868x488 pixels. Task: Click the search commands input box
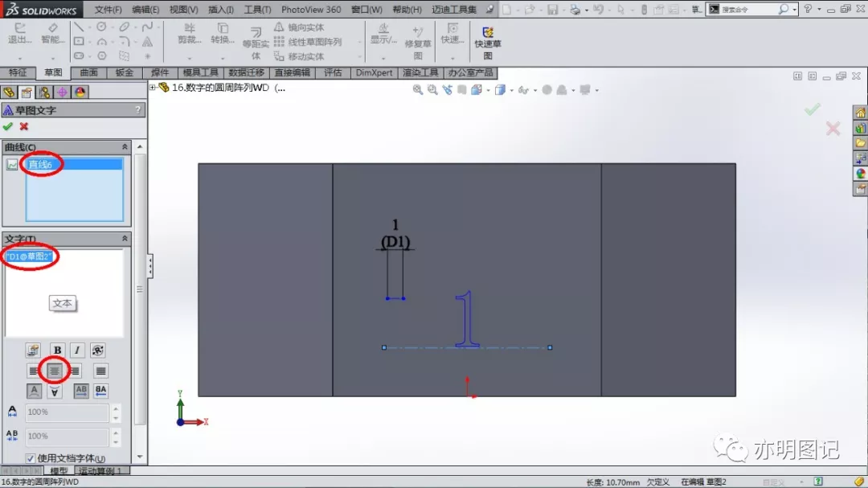[x=749, y=10]
